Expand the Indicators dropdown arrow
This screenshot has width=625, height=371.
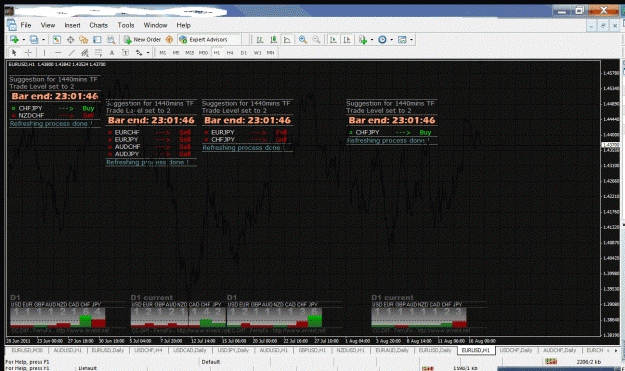click(372, 39)
